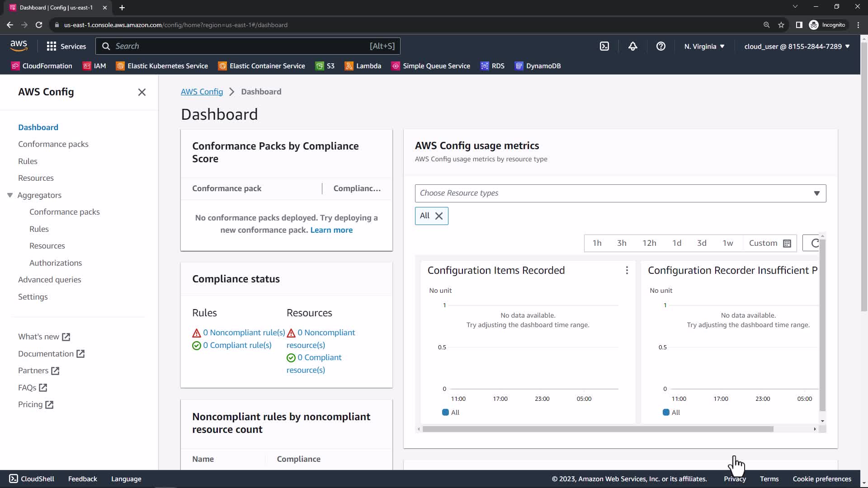Open the cloud_user account menu
868x488 pixels.
pos(797,46)
